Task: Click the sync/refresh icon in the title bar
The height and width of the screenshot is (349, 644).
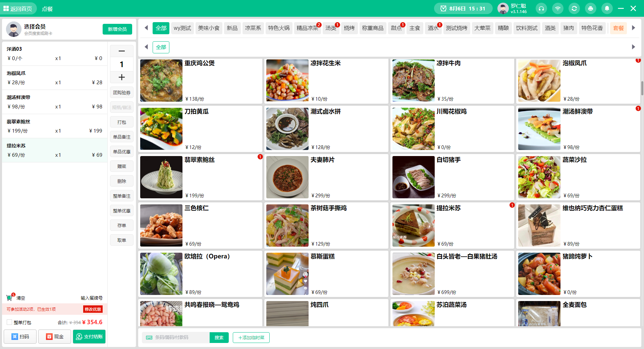Action: tap(574, 8)
